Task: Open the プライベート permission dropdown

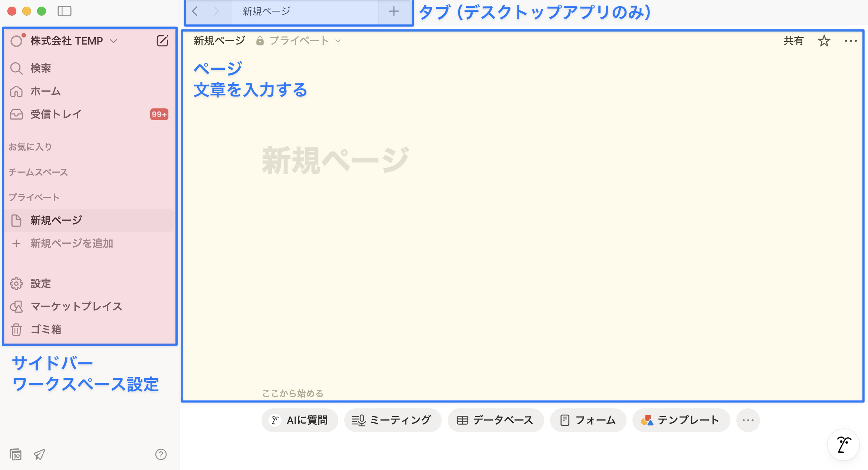Action: tap(299, 41)
